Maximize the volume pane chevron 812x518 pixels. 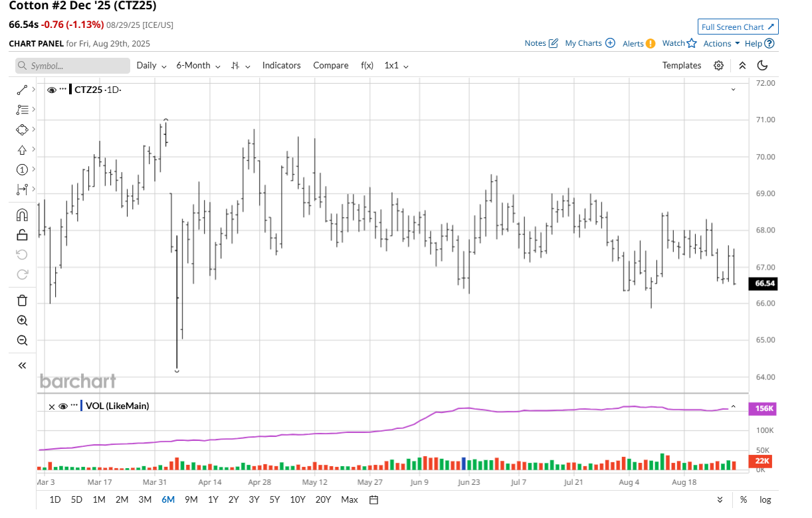[x=734, y=406]
